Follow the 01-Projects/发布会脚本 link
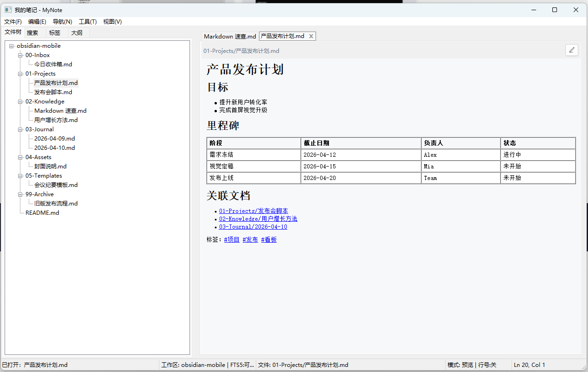This screenshot has width=588, height=372. tap(253, 211)
